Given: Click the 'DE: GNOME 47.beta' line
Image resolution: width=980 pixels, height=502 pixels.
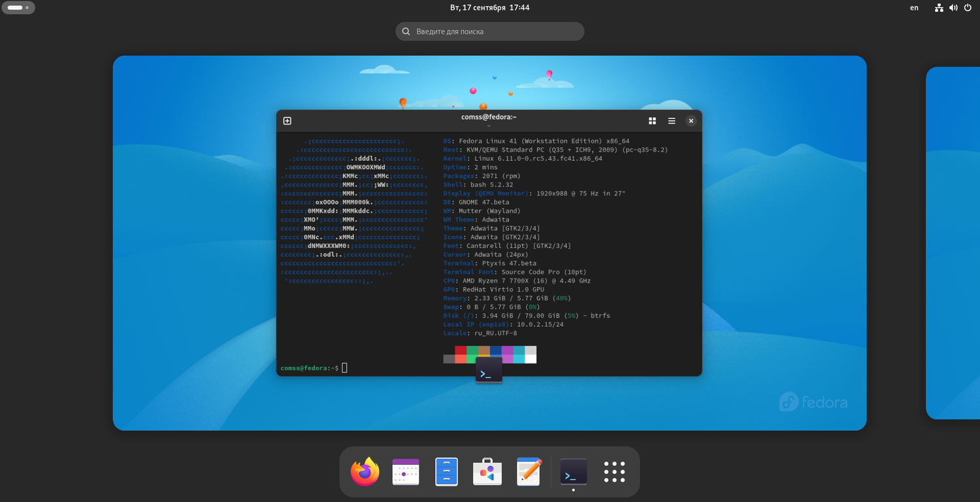Looking at the screenshot, I should 476,202.
